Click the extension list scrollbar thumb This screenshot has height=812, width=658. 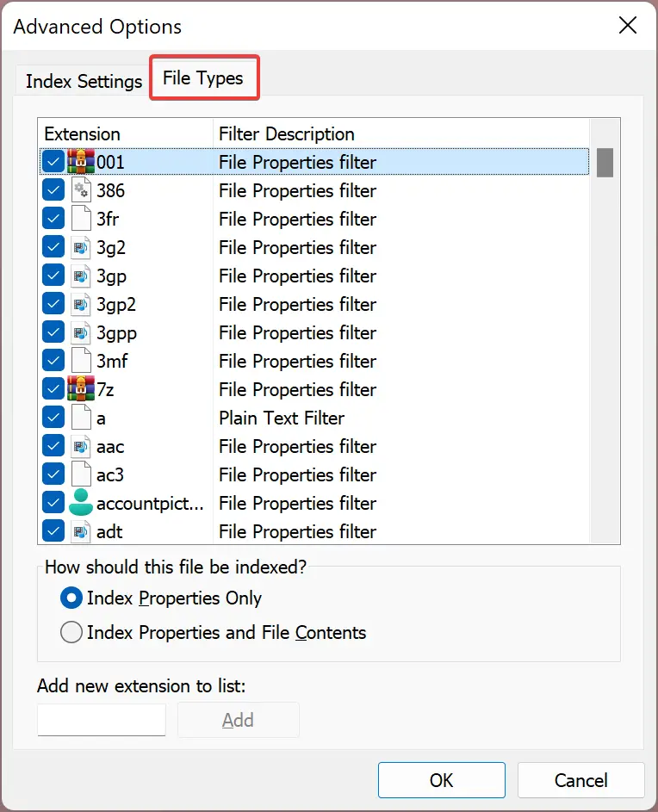pos(605,163)
